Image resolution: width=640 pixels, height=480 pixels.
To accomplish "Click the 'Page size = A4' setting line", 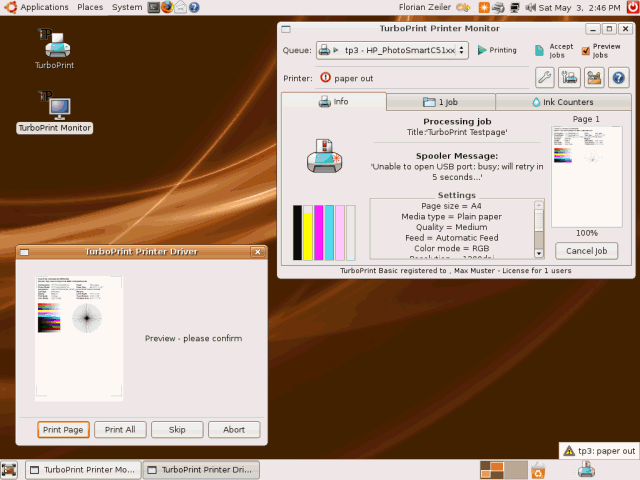I will click(x=451, y=206).
